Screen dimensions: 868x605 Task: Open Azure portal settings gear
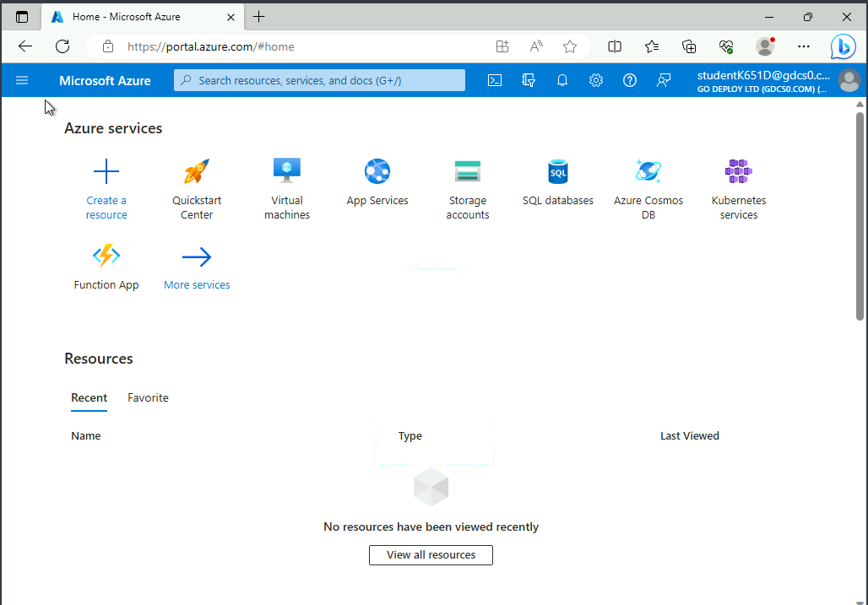tap(596, 80)
